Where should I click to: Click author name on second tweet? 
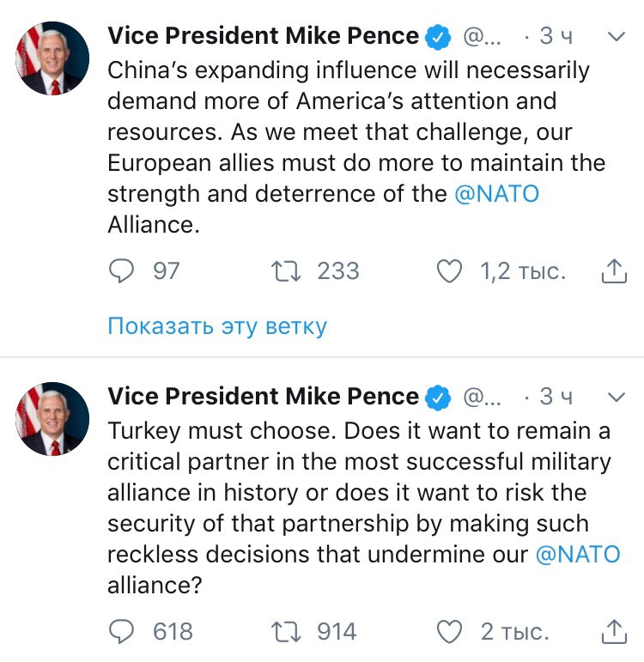263,397
